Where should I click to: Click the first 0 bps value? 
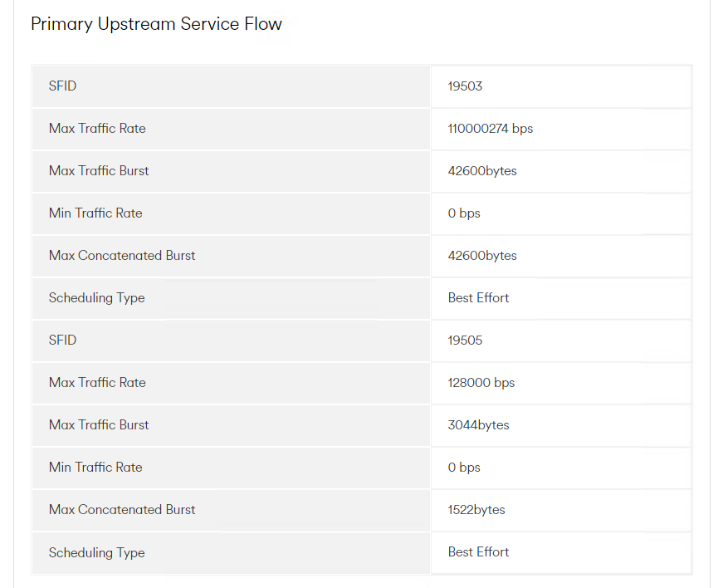tap(464, 213)
